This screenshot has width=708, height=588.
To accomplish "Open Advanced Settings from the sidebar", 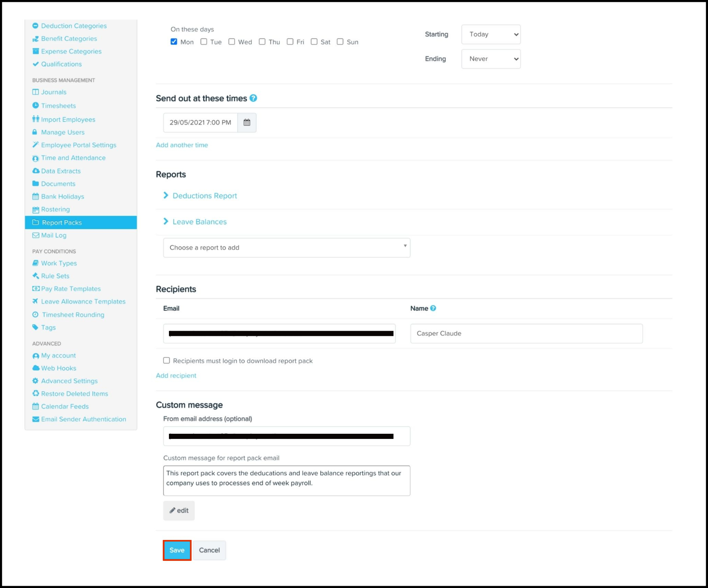I will click(69, 381).
